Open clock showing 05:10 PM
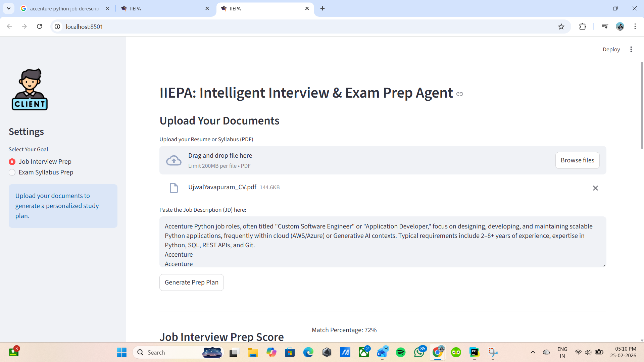The image size is (644, 362). [x=623, y=352]
